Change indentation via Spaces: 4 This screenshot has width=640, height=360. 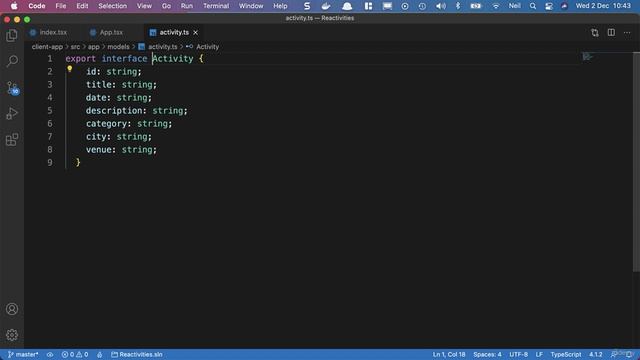coord(487,354)
